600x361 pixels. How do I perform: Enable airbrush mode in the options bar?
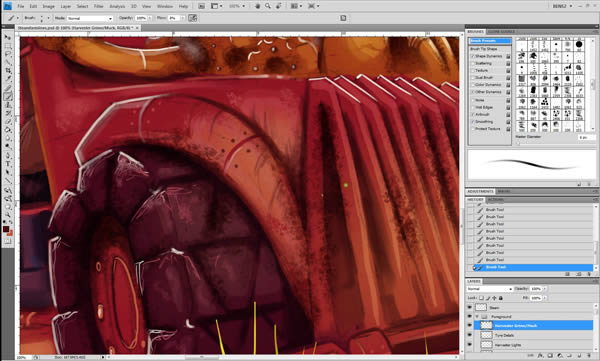tap(192, 18)
